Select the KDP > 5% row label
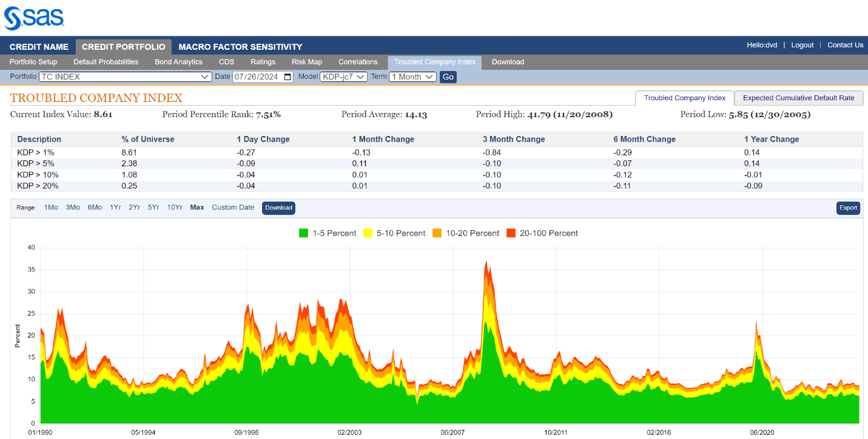This screenshot has width=868, height=439. (36, 163)
